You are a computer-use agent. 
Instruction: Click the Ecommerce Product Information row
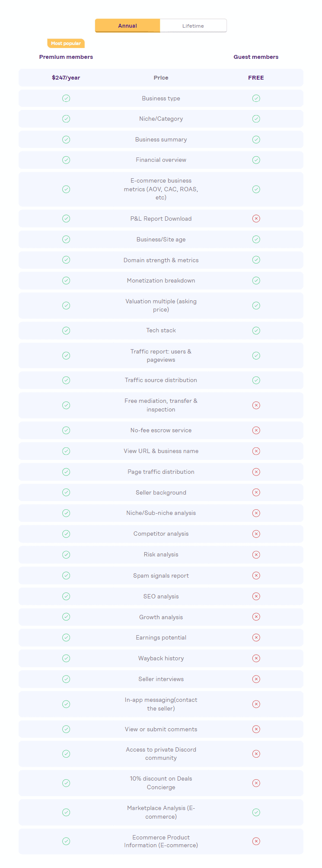[x=161, y=841]
